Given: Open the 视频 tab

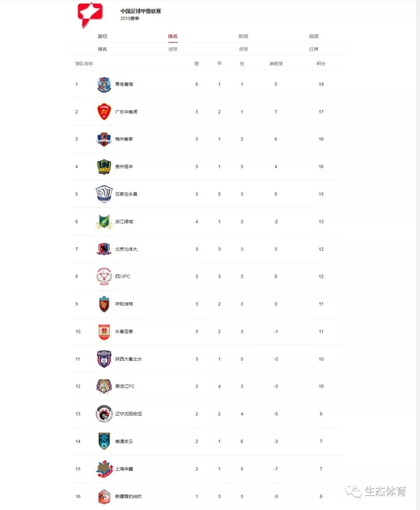Looking at the screenshot, I should (x=314, y=36).
